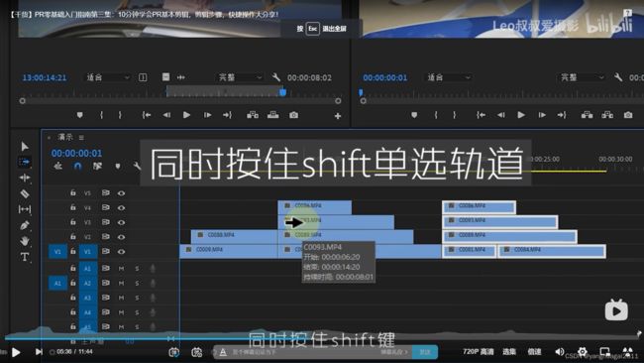
Task: Go to Out point in the Source monitor
Action: click(x=227, y=115)
